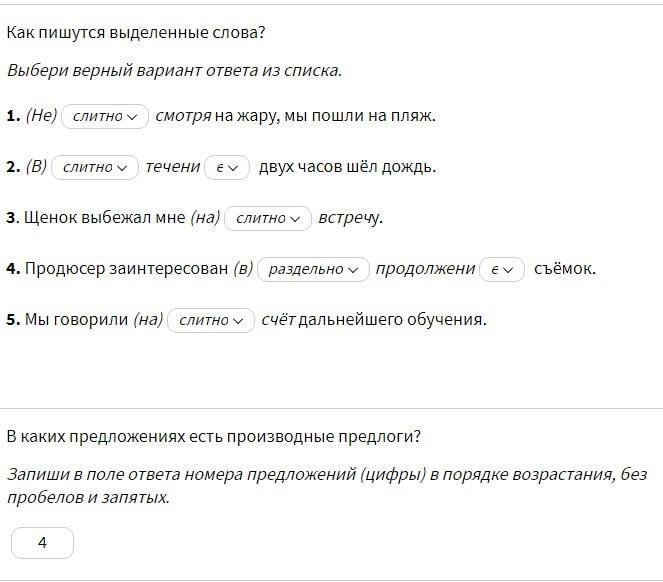Open the 'раздельно' dropdown in sentence 4
The height and width of the screenshot is (582, 663).
point(313,269)
